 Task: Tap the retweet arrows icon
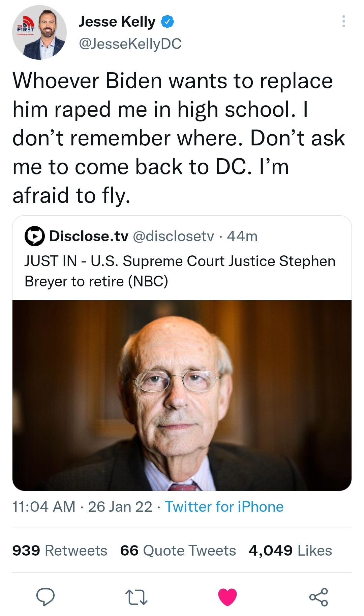pyautogui.click(x=136, y=597)
